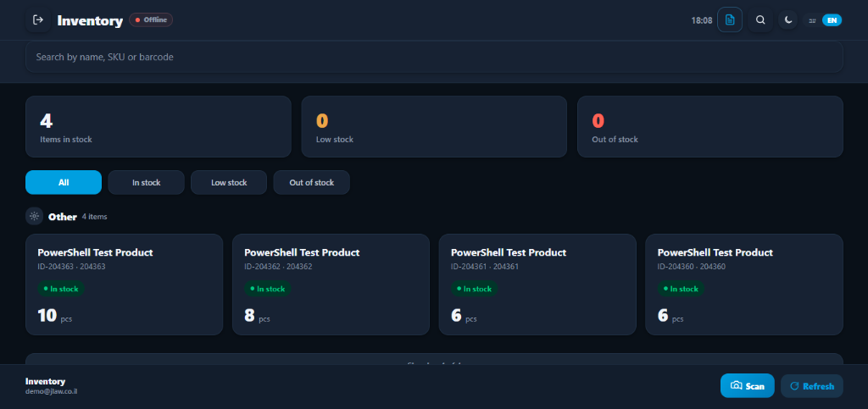The width and height of the screenshot is (868, 409).
Task: Open product card ID-204361
Action: pyautogui.click(x=537, y=284)
